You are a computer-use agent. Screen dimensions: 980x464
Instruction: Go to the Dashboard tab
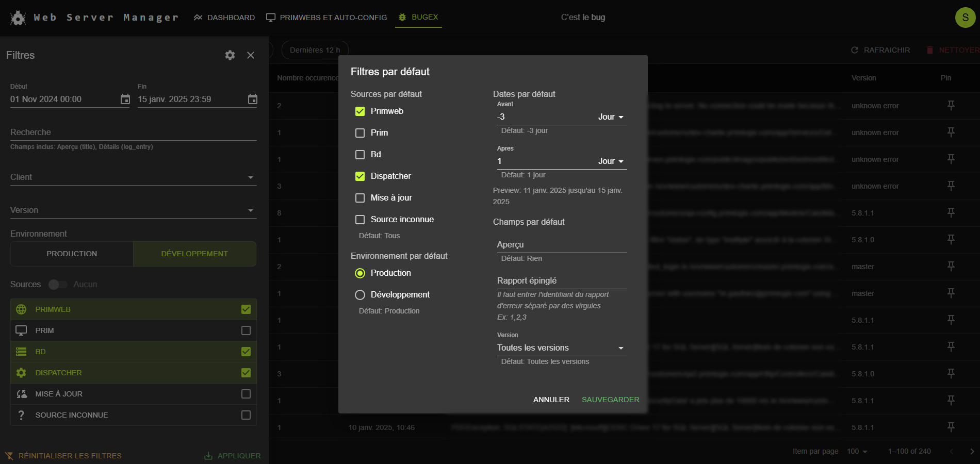click(x=224, y=18)
